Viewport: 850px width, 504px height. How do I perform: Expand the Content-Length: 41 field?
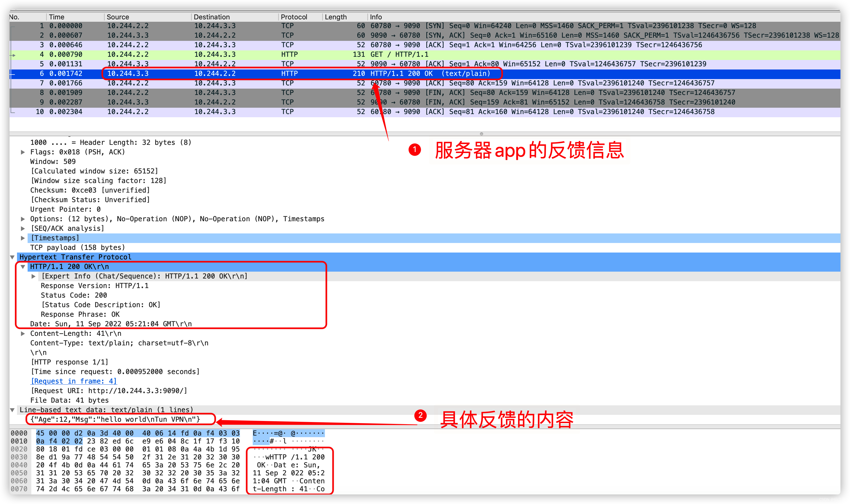(x=23, y=333)
